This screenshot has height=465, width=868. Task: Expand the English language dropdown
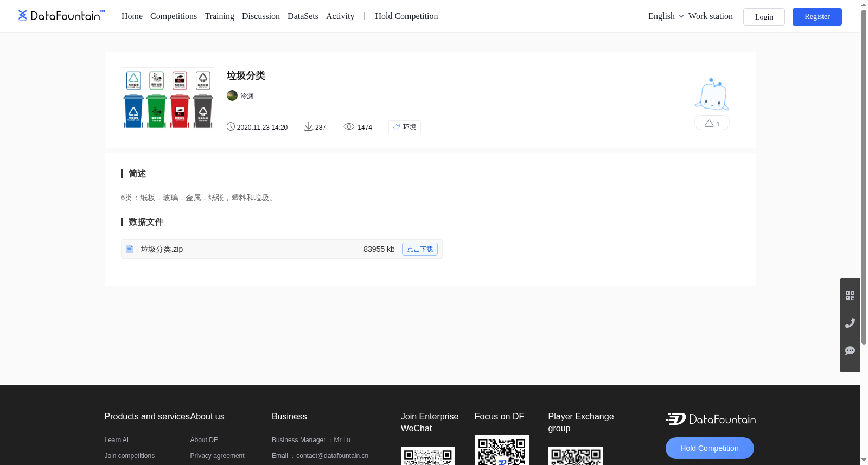(666, 16)
